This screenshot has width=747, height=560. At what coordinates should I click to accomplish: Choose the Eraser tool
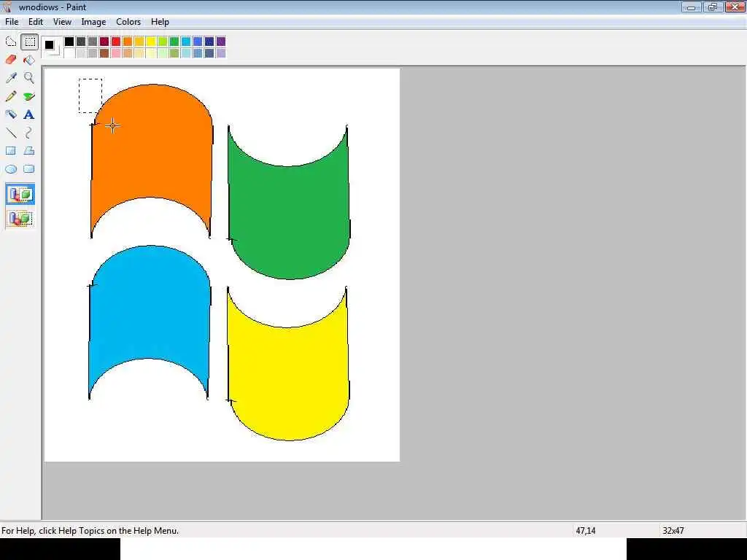(11, 60)
